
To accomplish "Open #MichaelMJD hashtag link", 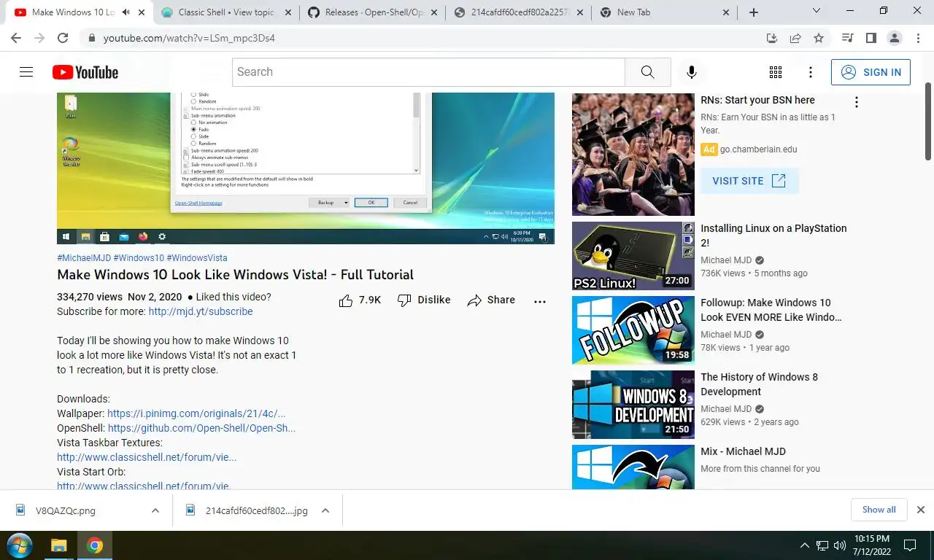I will pyautogui.click(x=83, y=258).
